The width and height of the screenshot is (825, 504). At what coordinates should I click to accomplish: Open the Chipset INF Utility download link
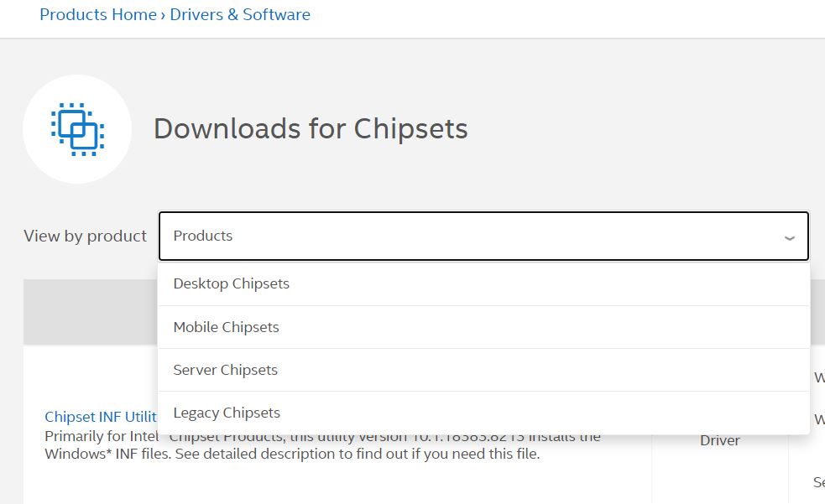click(100, 417)
